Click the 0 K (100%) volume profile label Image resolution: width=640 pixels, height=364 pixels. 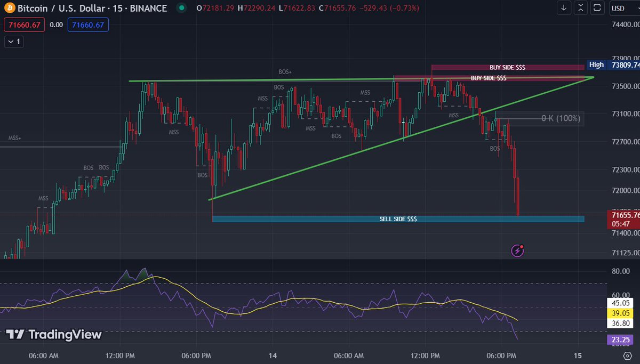560,118
